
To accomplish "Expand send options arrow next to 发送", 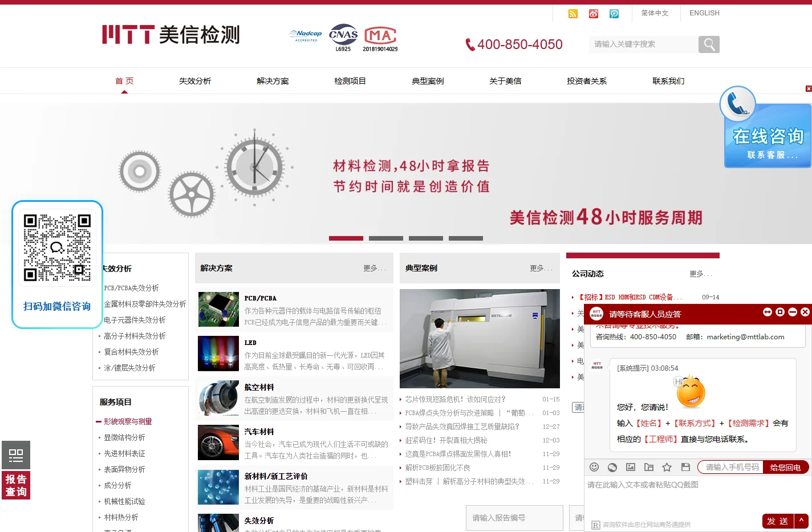I will (x=802, y=521).
